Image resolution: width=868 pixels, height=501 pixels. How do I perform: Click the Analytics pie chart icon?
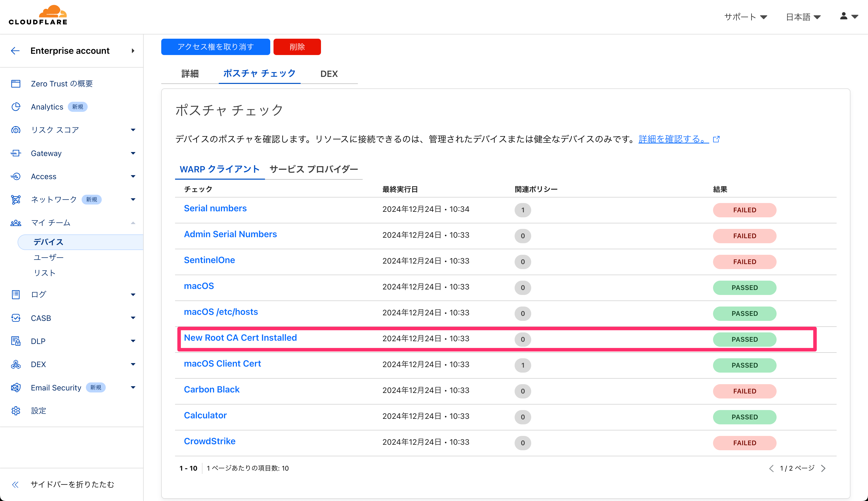point(16,107)
